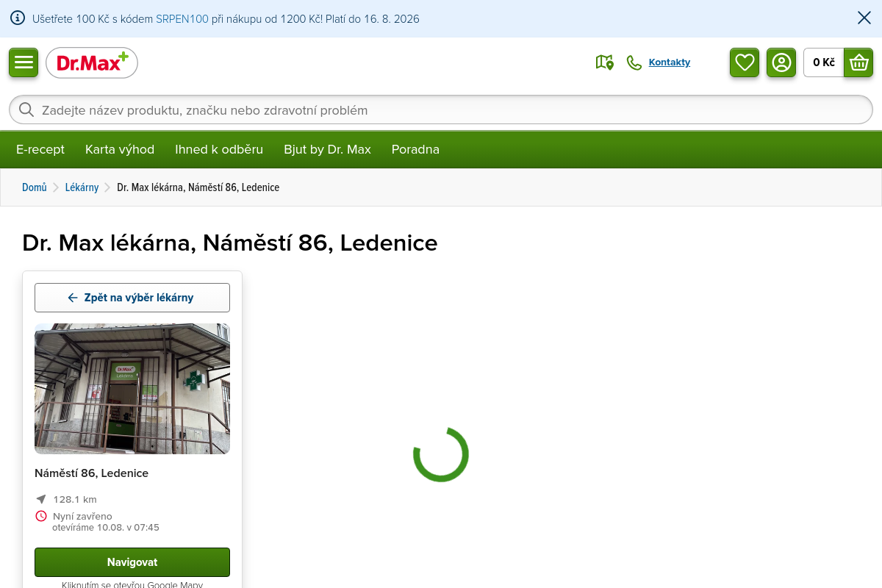This screenshot has width=882, height=588.
Task: Open user account icon
Action: (781, 62)
